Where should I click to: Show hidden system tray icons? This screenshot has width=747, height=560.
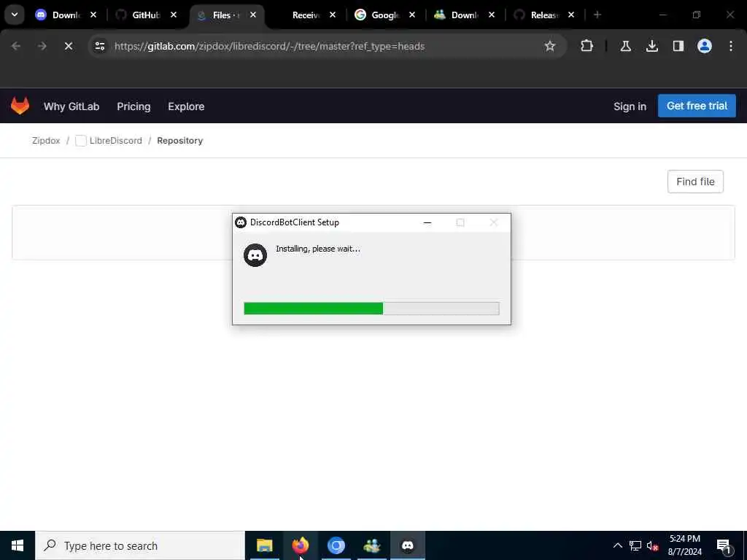coord(617,545)
